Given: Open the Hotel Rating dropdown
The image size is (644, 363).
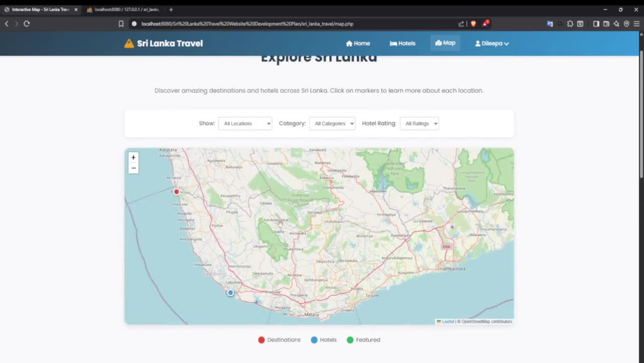Looking at the screenshot, I should [x=419, y=123].
